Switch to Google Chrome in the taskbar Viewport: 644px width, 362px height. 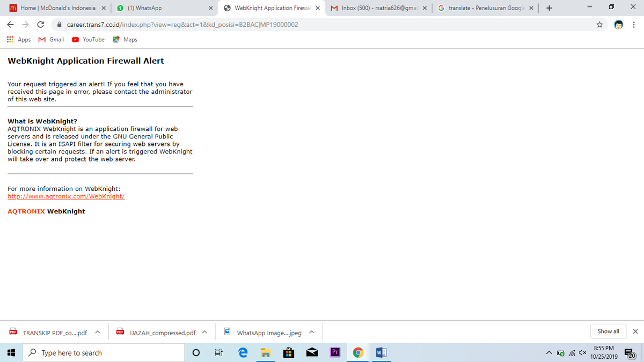tap(358, 353)
